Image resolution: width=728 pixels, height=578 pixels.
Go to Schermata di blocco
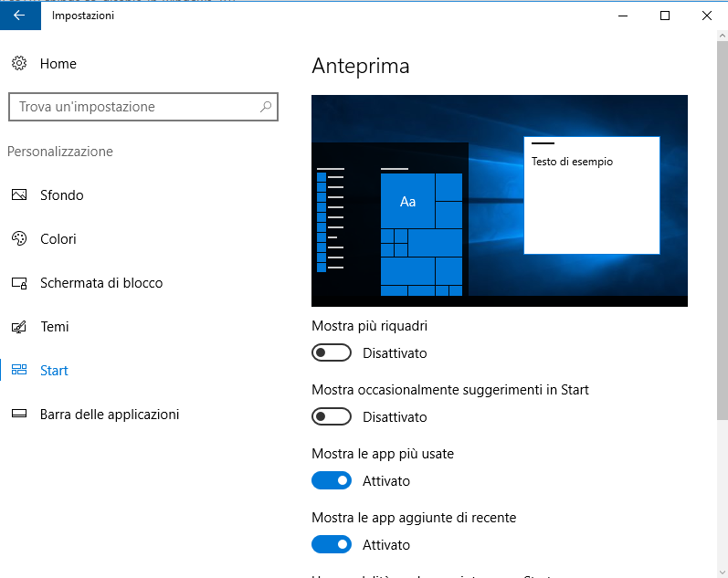pyautogui.click(x=101, y=283)
